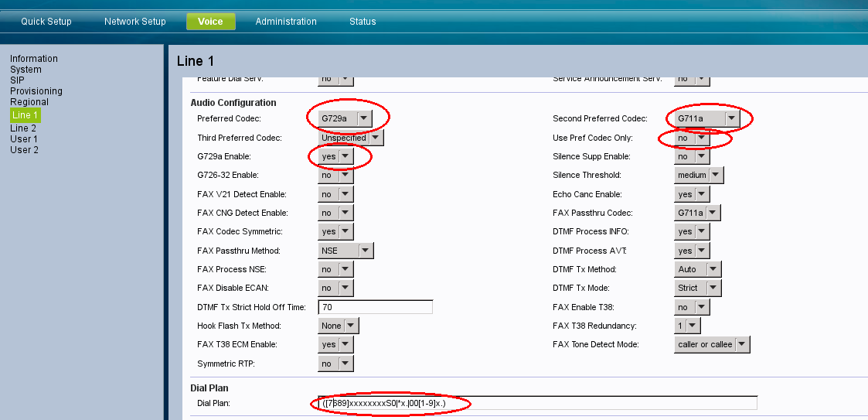Toggle the G729a Enable dropdown
This screenshot has width=868, height=420.
pos(336,156)
